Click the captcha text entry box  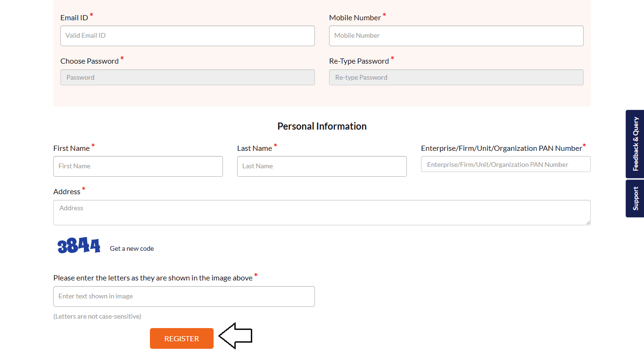[184, 296]
